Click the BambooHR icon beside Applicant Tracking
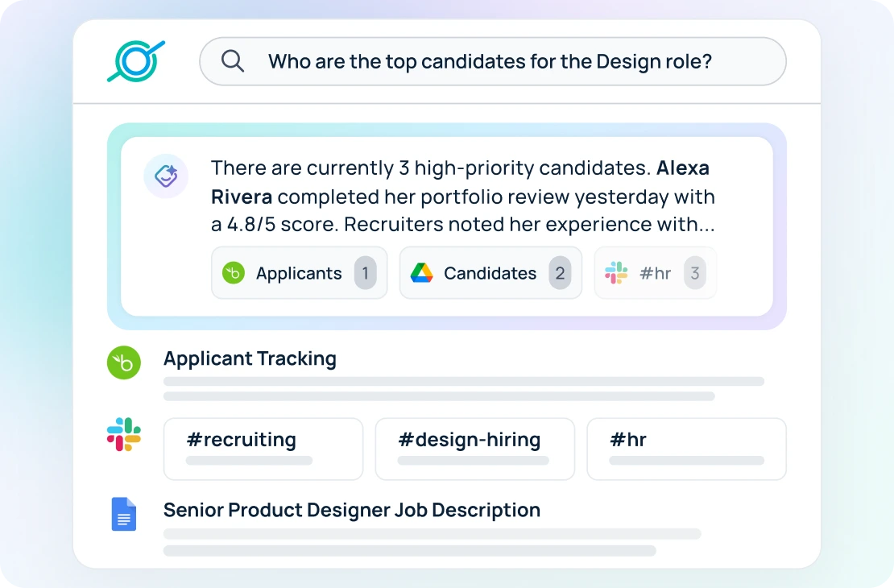Screen dimensions: 894x588 pos(123,362)
